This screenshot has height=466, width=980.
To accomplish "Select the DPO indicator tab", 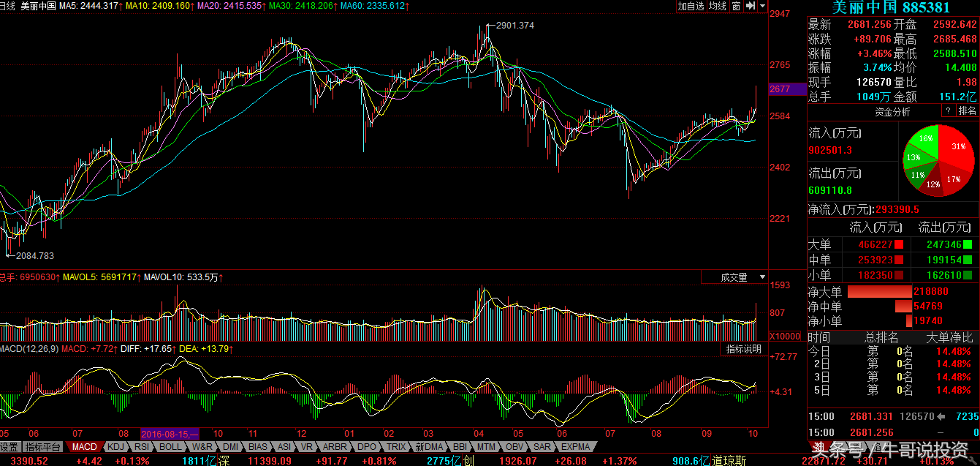I will (367, 446).
